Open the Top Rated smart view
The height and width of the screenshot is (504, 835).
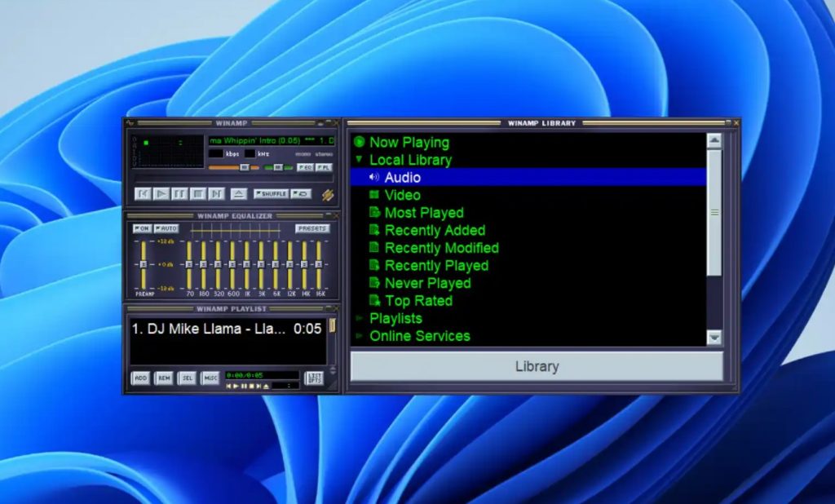click(x=418, y=300)
